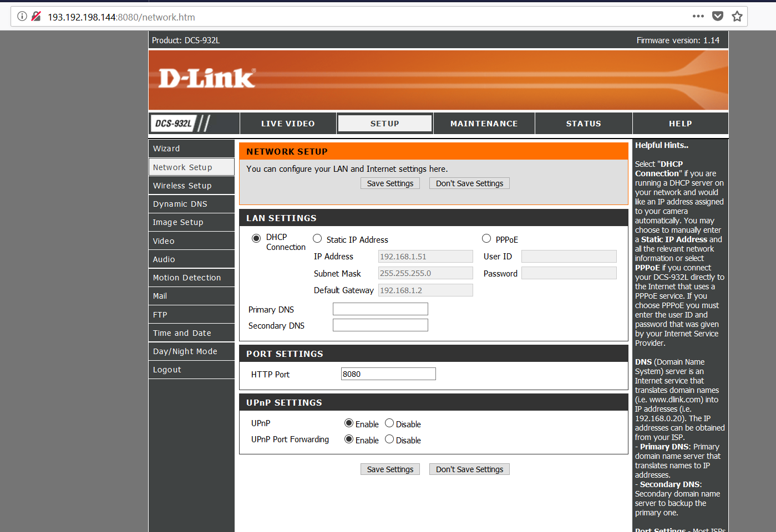776x532 pixels.
Task: Go to Motion Detection page
Action: [x=191, y=278]
